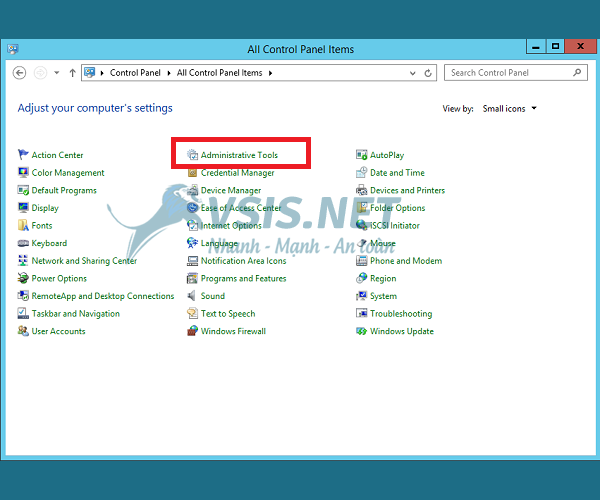Viewport: 600px width, 500px height.
Task: Open the recent locations dropdown arrow
Action: 57,72
